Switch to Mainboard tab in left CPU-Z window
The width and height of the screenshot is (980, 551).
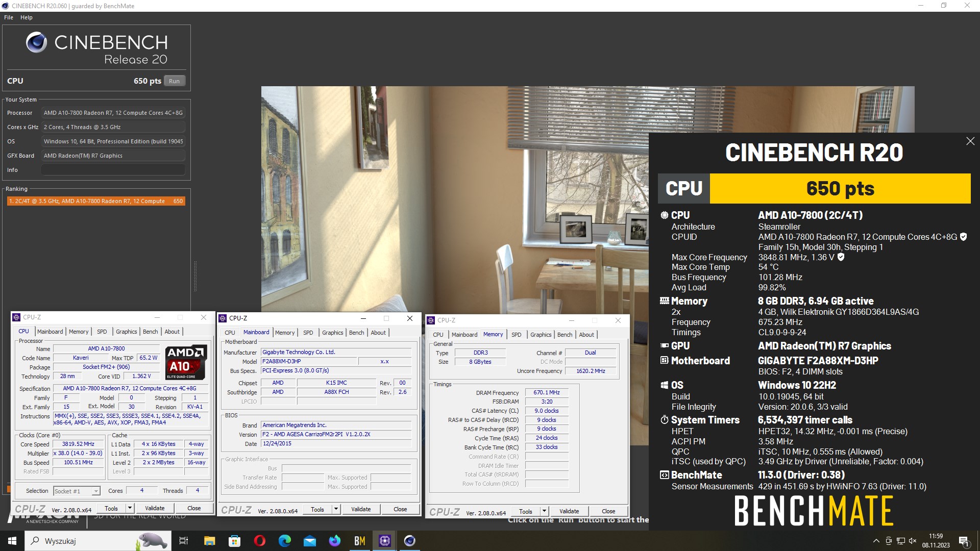[50, 332]
